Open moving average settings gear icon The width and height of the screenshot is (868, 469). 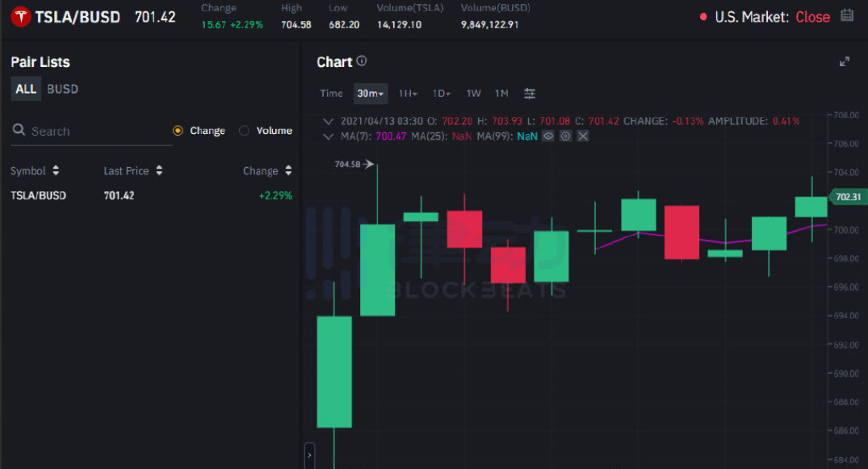click(x=565, y=136)
